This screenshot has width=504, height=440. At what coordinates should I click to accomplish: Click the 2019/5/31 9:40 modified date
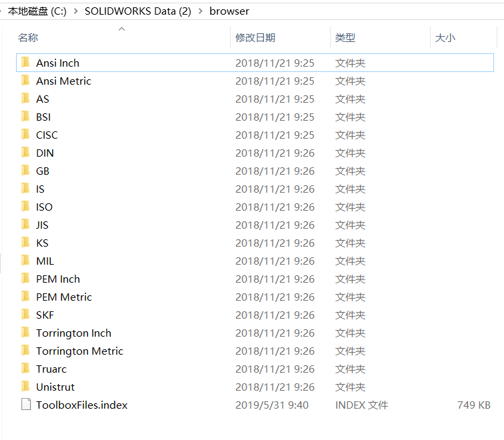[272, 405]
